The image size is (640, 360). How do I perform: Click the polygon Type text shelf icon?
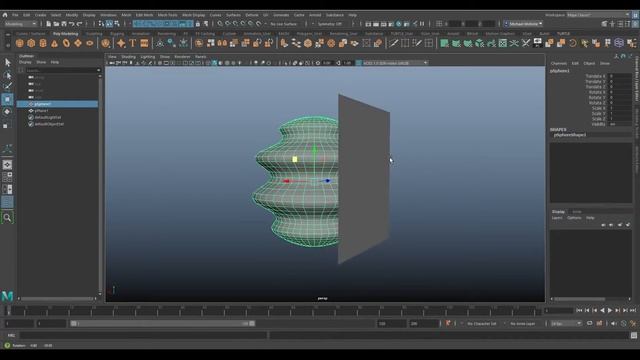(x=133, y=43)
